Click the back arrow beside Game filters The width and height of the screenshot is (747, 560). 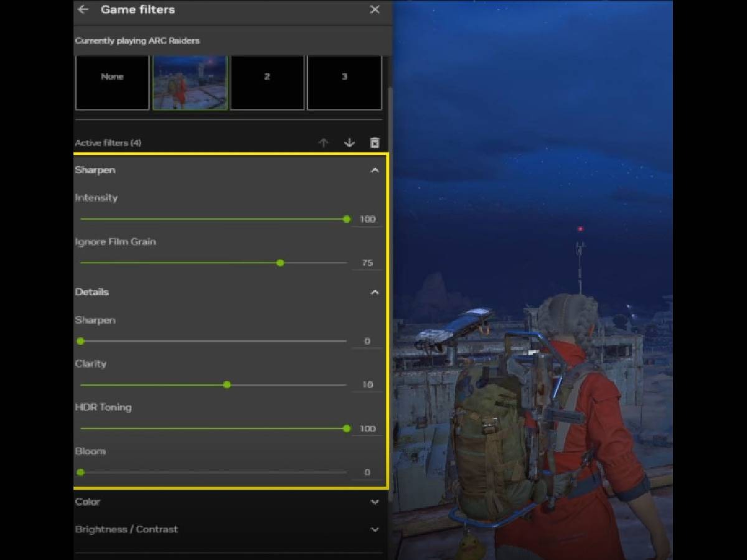[83, 10]
